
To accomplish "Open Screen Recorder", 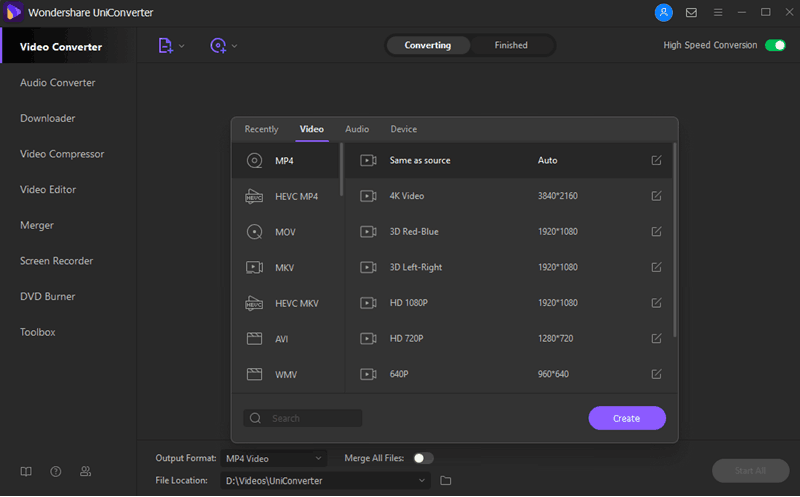I will click(56, 261).
